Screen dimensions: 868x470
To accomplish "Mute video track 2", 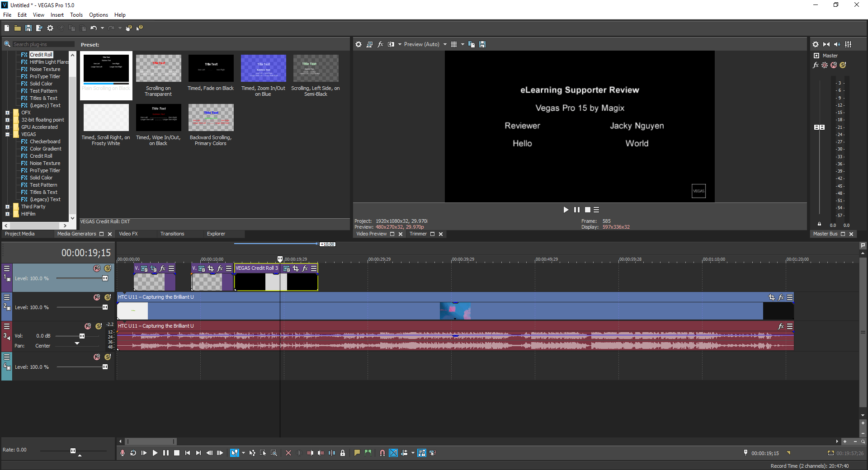I will pos(97,297).
